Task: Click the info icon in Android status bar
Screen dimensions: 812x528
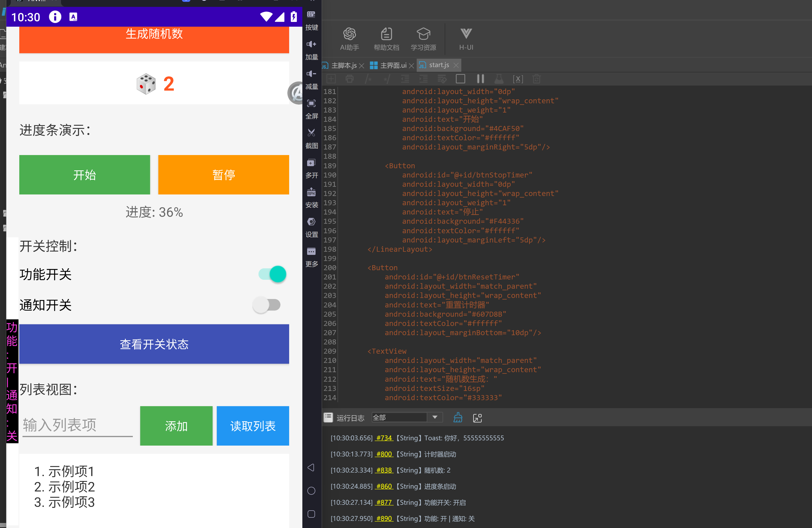Action: [55, 17]
